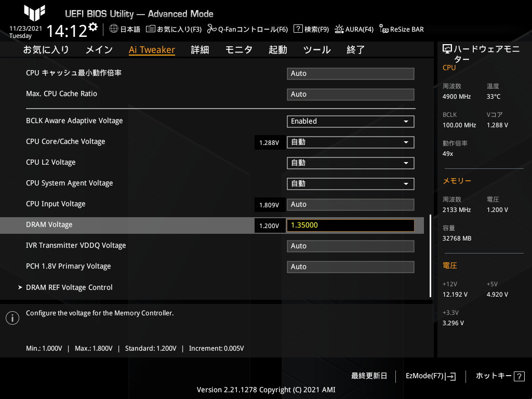
Task: Open BCLK Aware Adaptive Voltage dropdown
Action: click(x=351, y=122)
